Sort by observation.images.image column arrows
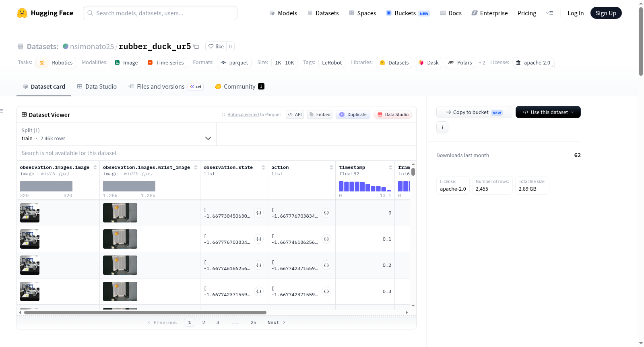The width and height of the screenshot is (644, 347). (x=95, y=167)
